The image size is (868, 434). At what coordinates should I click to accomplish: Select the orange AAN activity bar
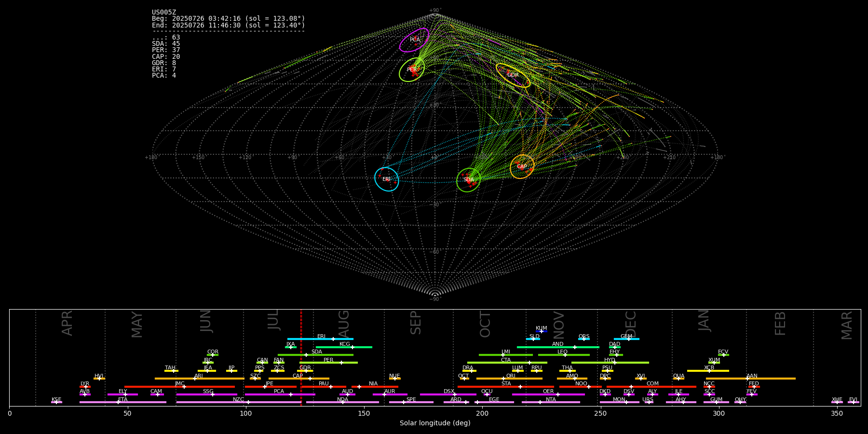[751, 379]
